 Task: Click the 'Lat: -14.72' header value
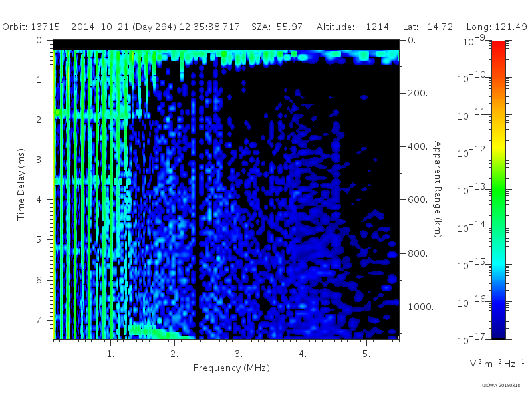point(428,27)
